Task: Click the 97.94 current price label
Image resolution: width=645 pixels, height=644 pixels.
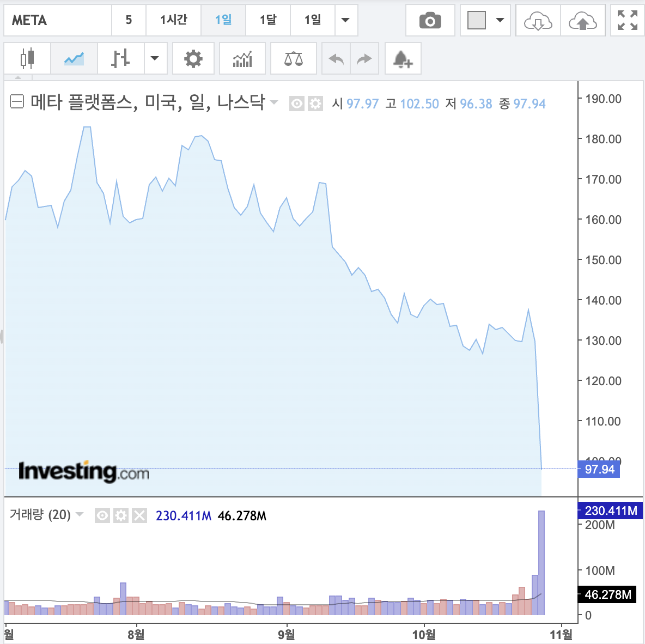Action: click(599, 469)
